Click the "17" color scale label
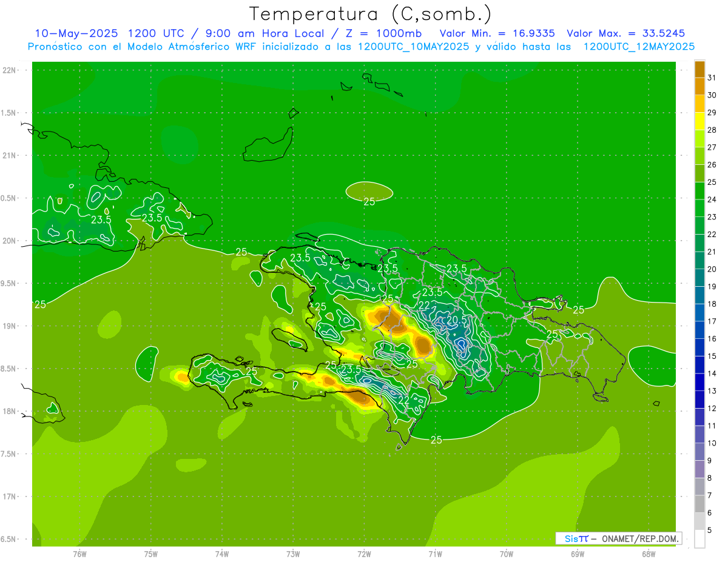The image size is (728, 562). coord(712,321)
